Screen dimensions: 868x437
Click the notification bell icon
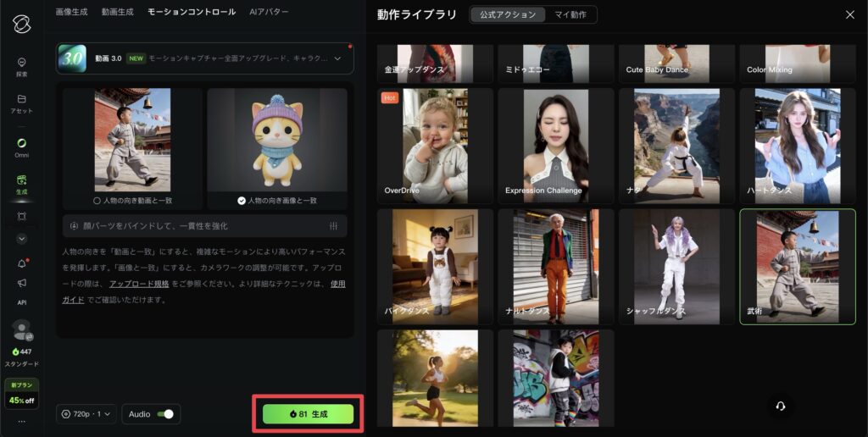tap(21, 263)
